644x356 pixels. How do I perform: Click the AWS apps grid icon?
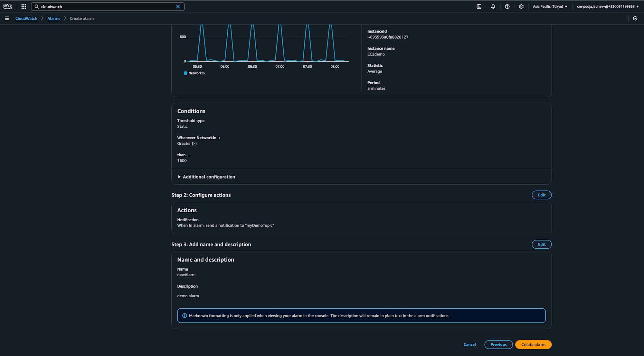click(24, 6)
